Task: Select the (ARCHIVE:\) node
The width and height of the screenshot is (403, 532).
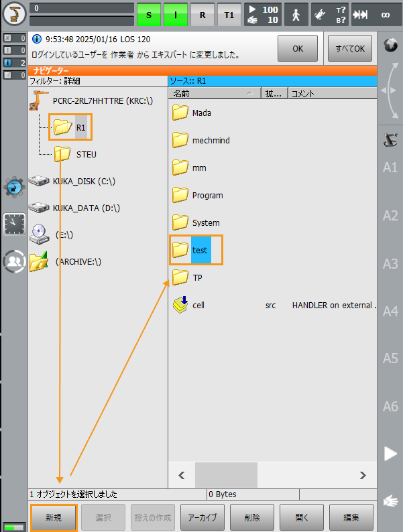Action: point(65,261)
